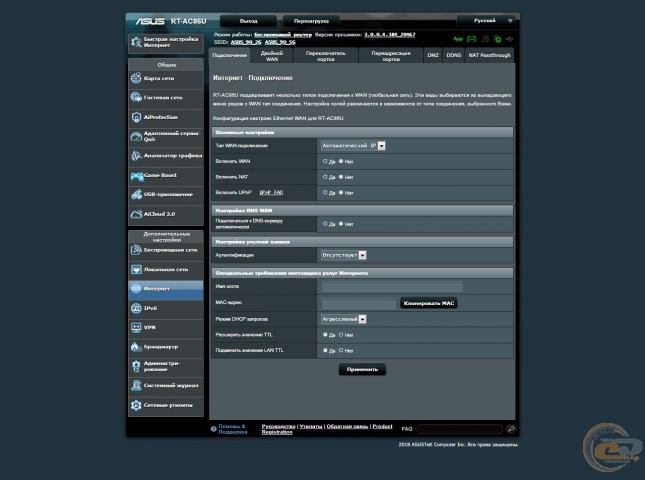Open the ASUS_90_2G SSID link
Image resolution: width=645 pixels, height=480 pixels.
(246, 42)
